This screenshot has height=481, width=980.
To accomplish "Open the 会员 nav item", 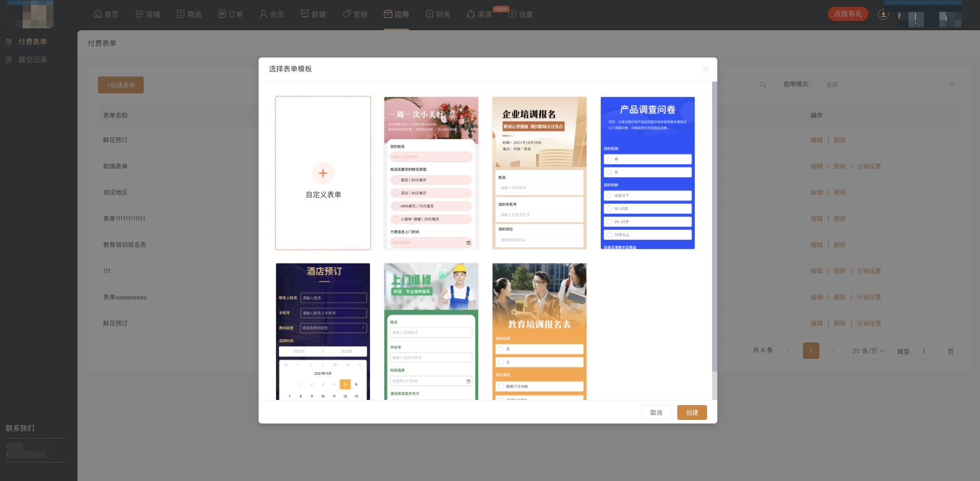I will pos(272,14).
